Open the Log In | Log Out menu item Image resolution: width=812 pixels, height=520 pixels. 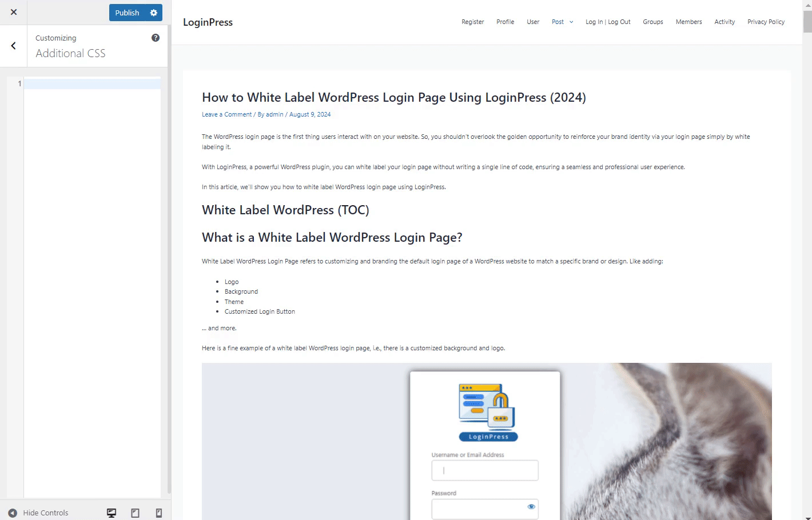(x=608, y=22)
